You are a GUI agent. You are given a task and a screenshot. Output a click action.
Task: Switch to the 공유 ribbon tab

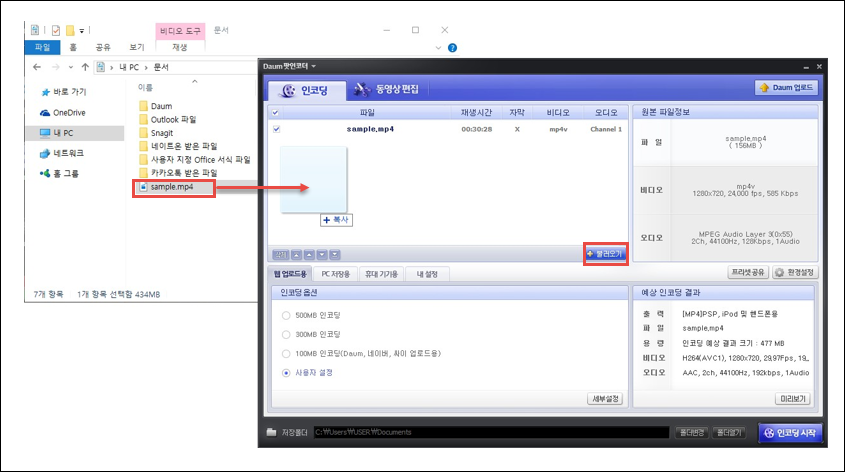pos(102,47)
